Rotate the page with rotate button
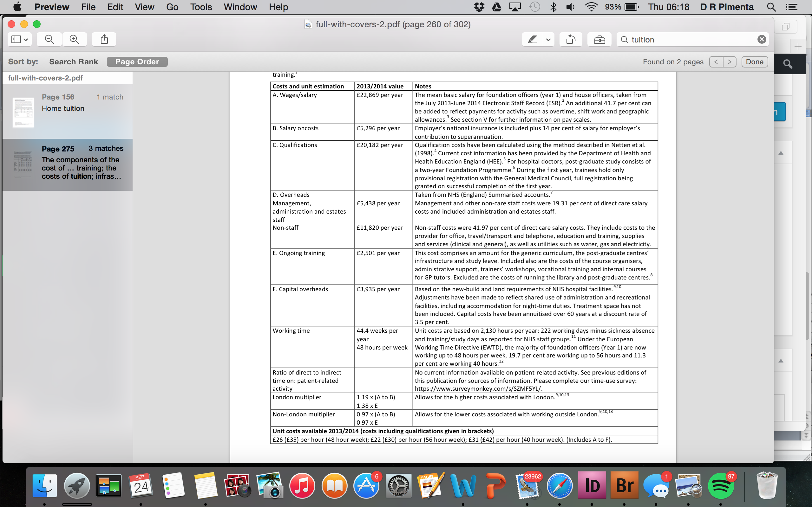This screenshot has width=812, height=507. coord(571,40)
